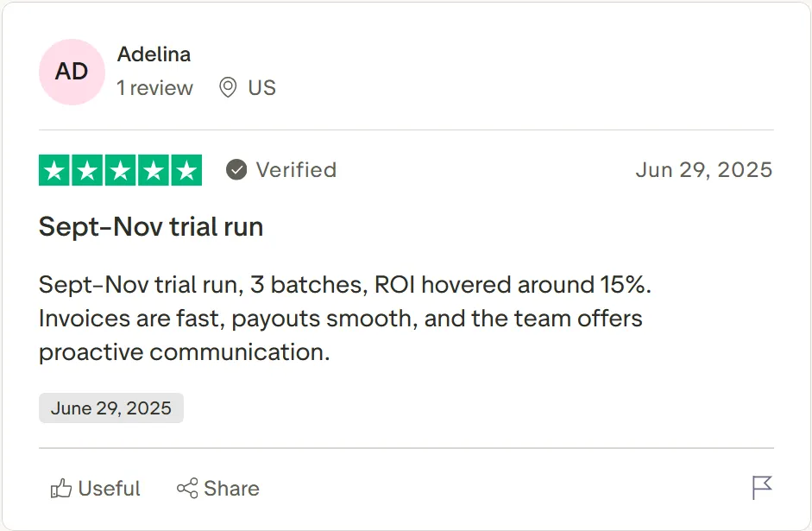Image resolution: width=812 pixels, height=531 pixels.
Task: Click the review body paragraph text
Action: [x=340, y=318]
